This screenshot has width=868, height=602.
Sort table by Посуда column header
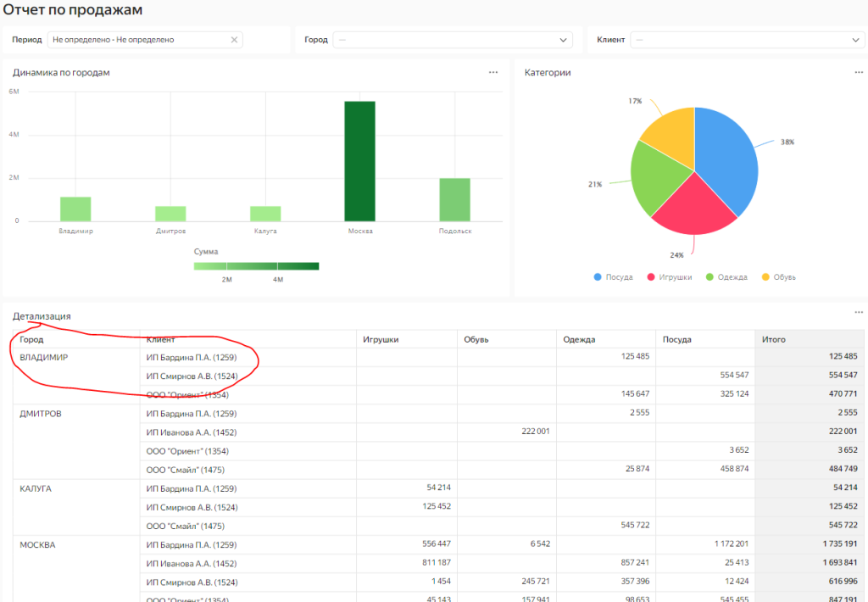point(677,339)
